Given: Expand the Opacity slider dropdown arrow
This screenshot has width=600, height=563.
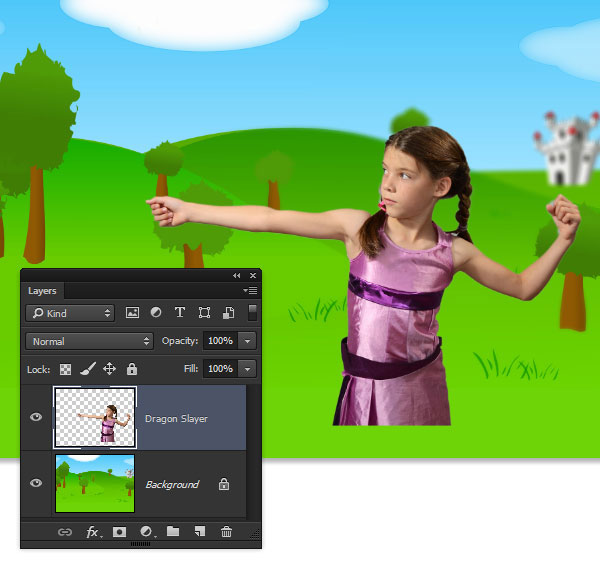Looking at the screenshot, I should (247, 341).
